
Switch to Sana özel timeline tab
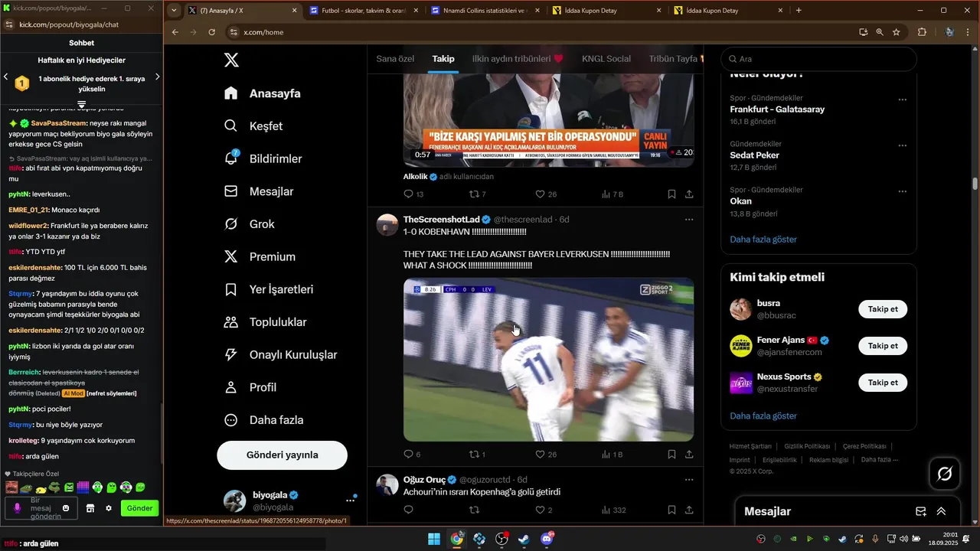click(x=395, y=59)
